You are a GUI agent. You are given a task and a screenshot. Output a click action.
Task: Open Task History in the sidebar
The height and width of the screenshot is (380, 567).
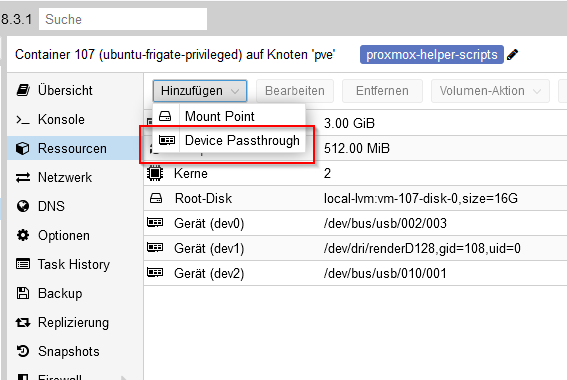[63, 264]
